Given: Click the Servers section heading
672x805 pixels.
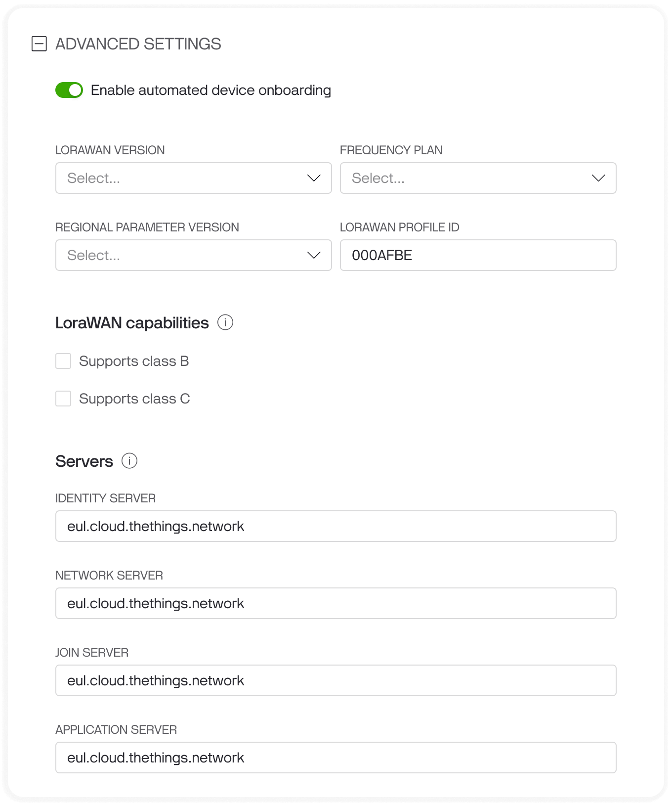Looking at the screenshot, I should [84, 461].
